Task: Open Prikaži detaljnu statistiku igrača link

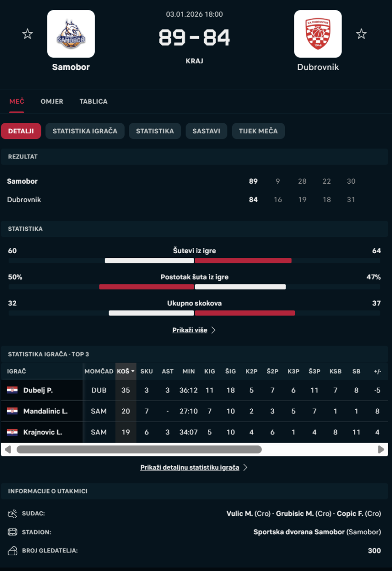Action: [194, 468]
